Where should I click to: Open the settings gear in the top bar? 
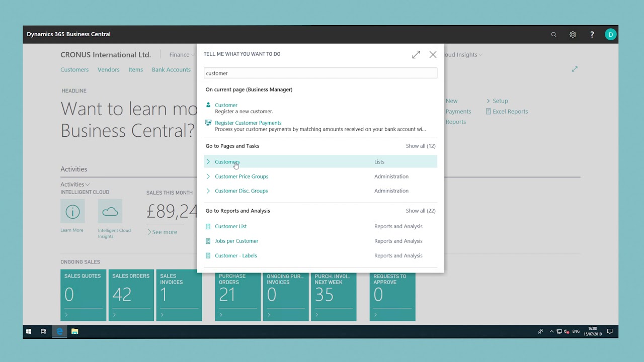[573, 35]
